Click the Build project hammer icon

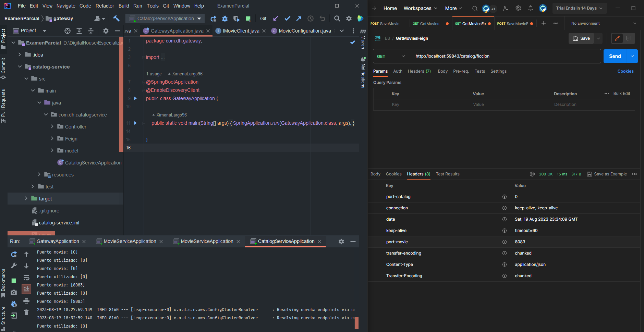[x=116, y=19]
